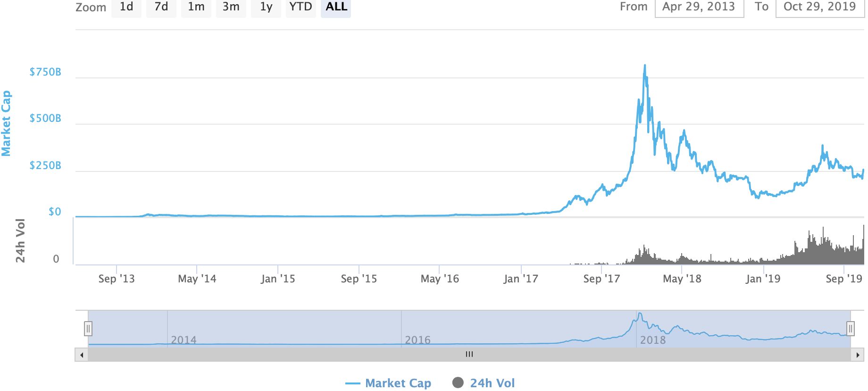This screenshot has width=868, height=391.
Task: Click the left range handle of navigator
Action: tap(88, 328)
